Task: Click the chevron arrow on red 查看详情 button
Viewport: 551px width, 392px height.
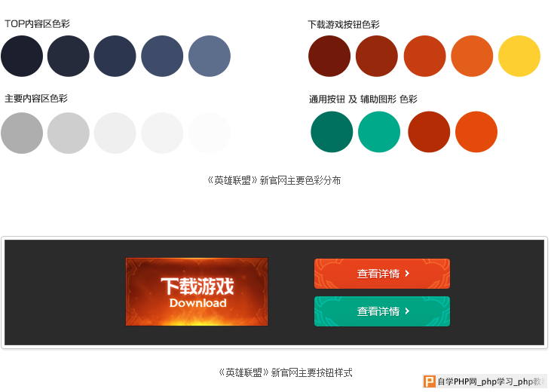Action: click(x=407, y=273)
